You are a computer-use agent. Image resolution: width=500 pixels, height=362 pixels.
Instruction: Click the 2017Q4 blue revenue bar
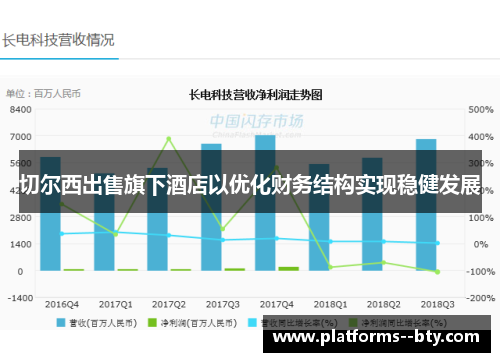tap(265, 203)
